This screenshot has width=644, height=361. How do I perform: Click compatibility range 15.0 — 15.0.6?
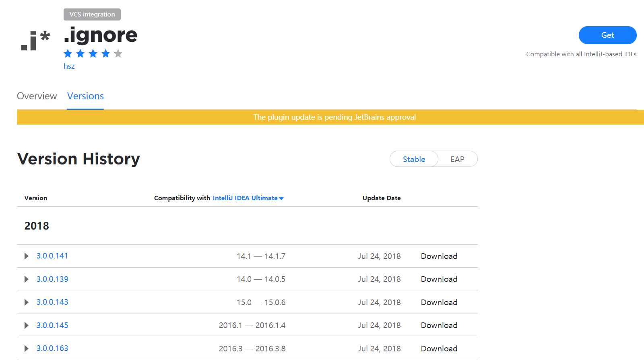(x=261, y=302)
